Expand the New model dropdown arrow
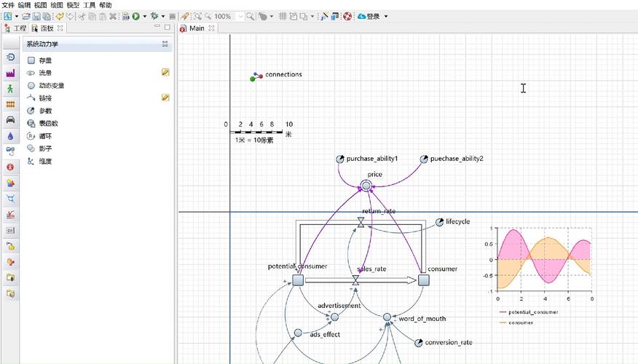Viewport: 638px width, 364px height. (17, 16)
